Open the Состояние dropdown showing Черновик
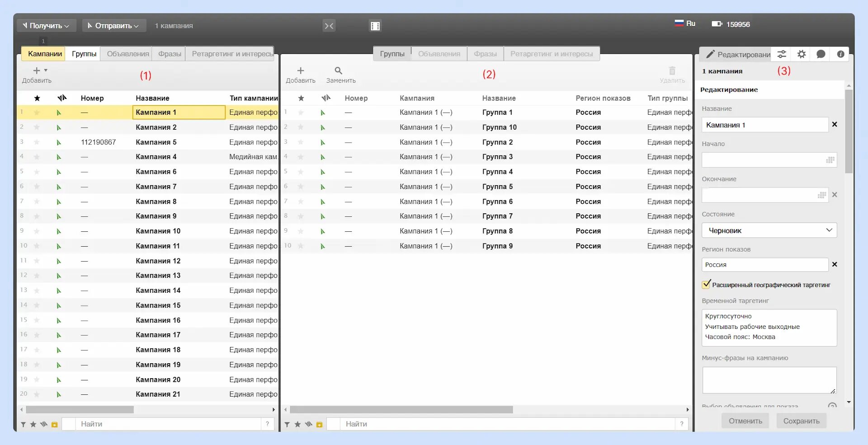868x445 pixels. point(769,230)
